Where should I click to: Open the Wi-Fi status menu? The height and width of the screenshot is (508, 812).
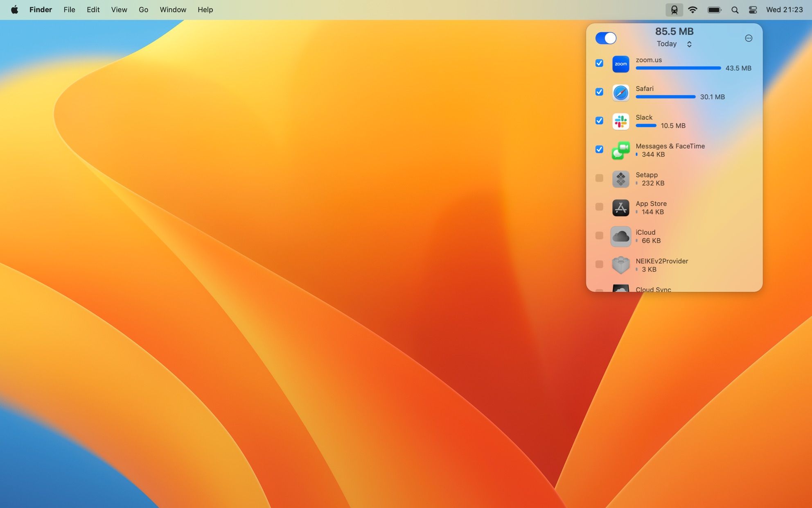(692, 9)
